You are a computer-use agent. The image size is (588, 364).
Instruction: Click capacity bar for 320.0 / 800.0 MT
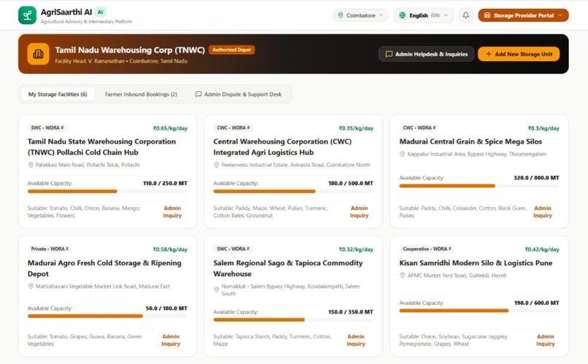[x=479, y=186]
